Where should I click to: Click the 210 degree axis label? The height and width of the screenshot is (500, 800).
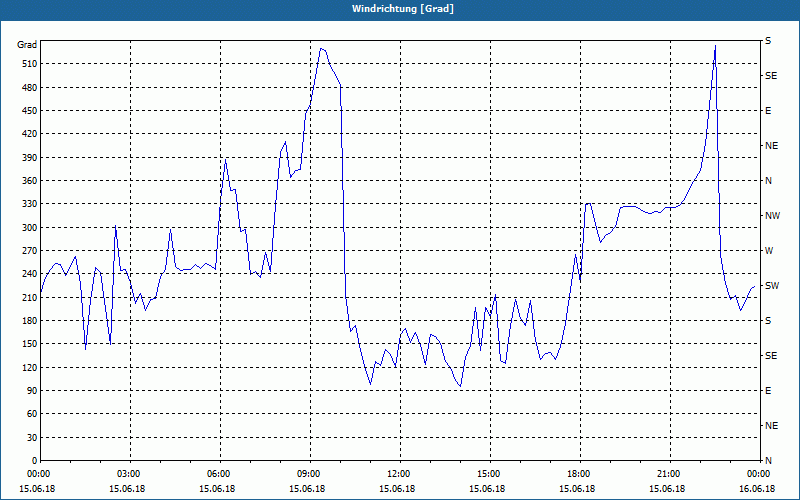30,297
